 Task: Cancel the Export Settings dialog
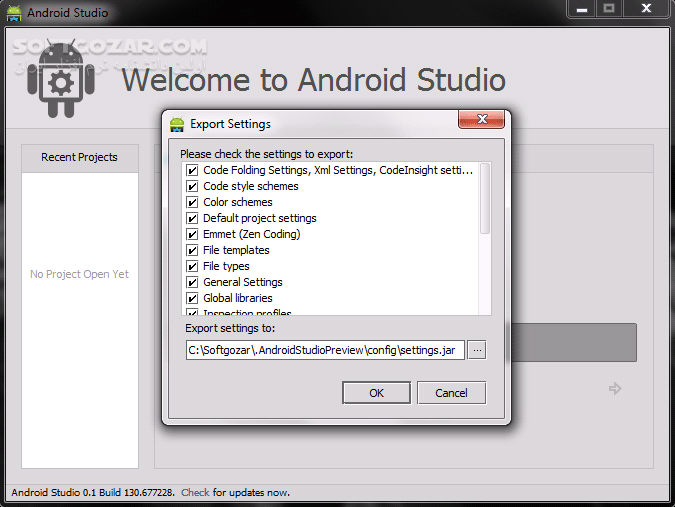point(451,393)
